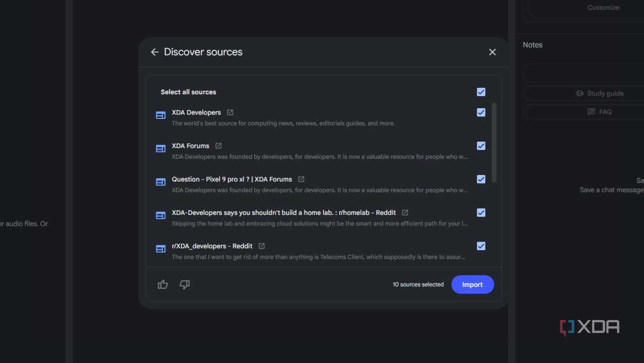Deselect the homelab Reddit source
Image resolution: width=644 pixels, height=363 pixels.
[481, 212]
